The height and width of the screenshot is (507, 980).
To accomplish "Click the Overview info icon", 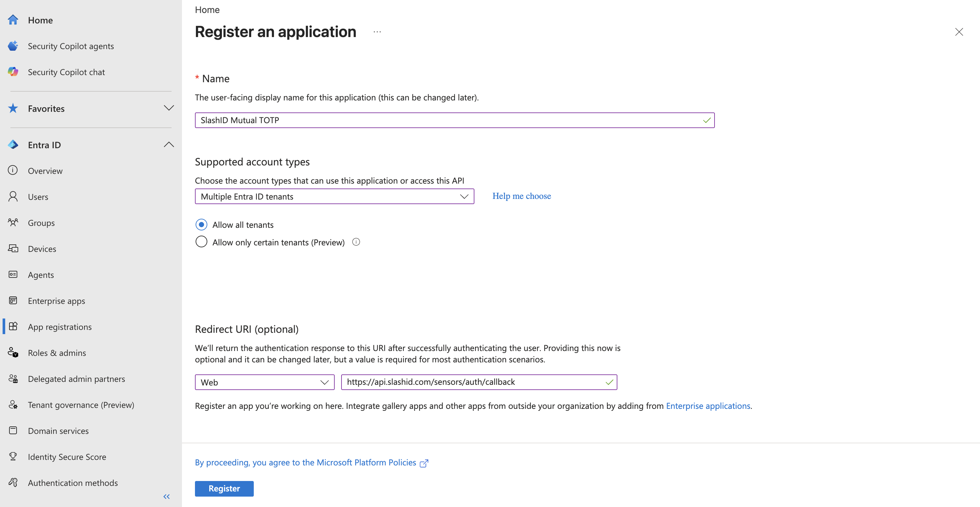I will coord(13,170).
